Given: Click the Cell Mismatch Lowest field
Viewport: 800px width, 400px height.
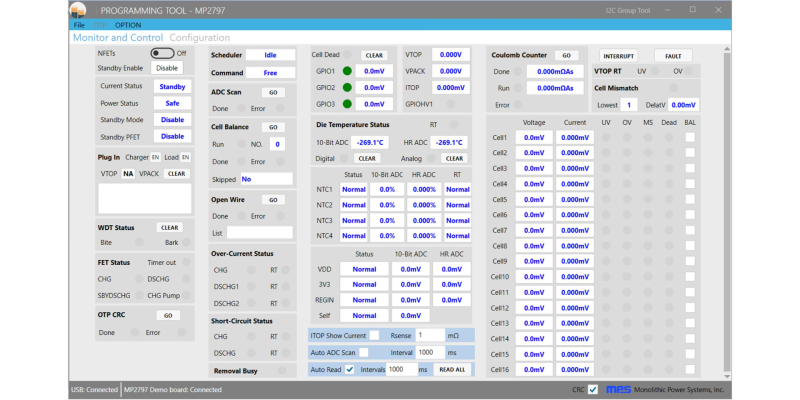Looking at the screenshot, I should pyautogui.click(x=629, y=105).
